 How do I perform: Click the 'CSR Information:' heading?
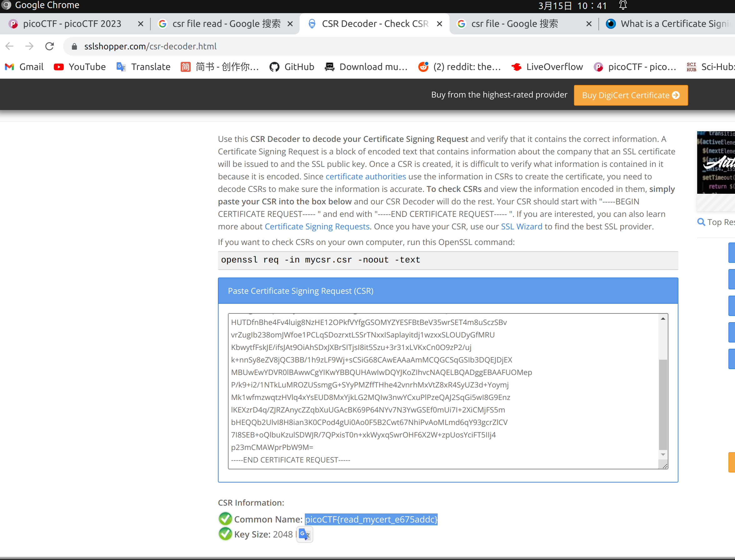point(251,503)
